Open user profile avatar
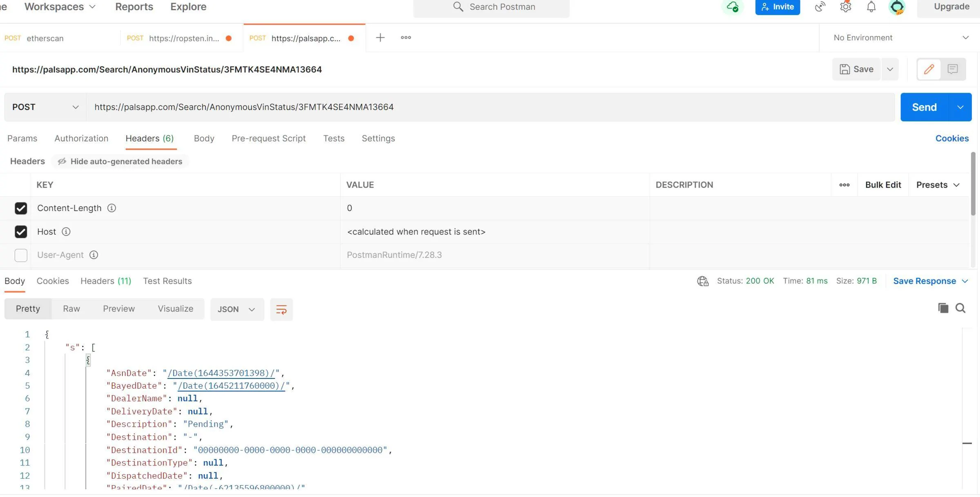This screenshot has width=980, height=497. [897, 7]
